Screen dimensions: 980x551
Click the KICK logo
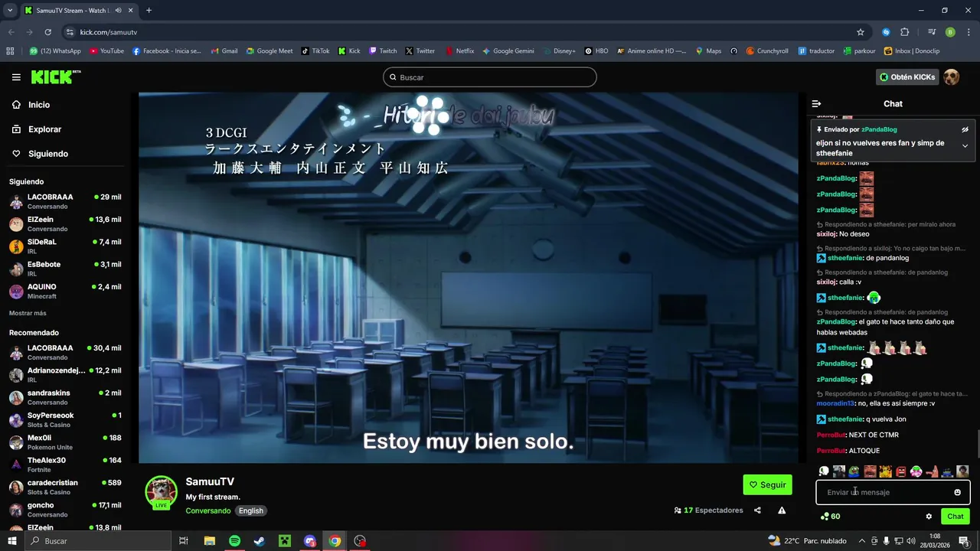55,77
